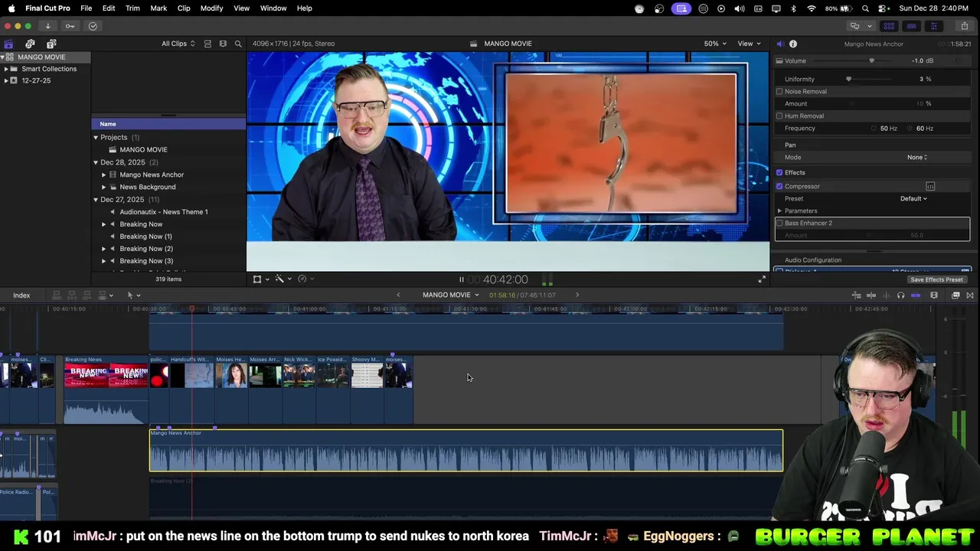The width and height of the screenshot is (980, 551).
Task: Pause playback in the viewer
Action: click(x=461, y=279)
